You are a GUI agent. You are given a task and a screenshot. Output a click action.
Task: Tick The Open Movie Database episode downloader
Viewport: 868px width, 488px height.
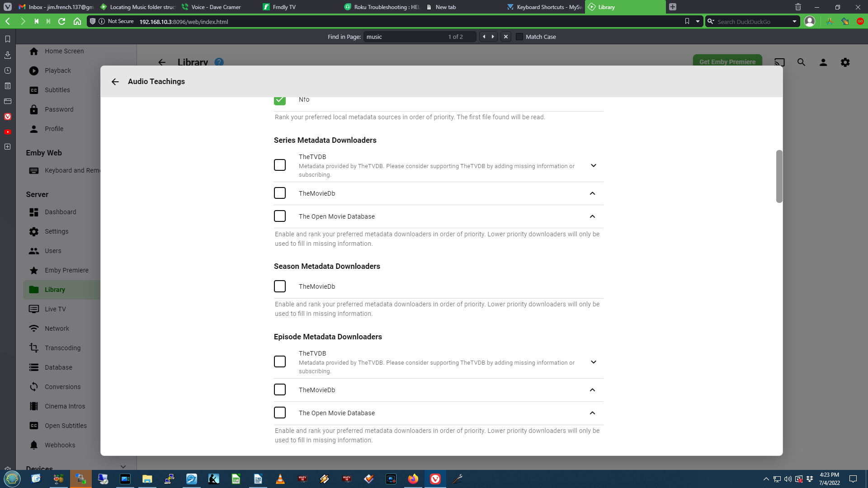coord(280,413)
